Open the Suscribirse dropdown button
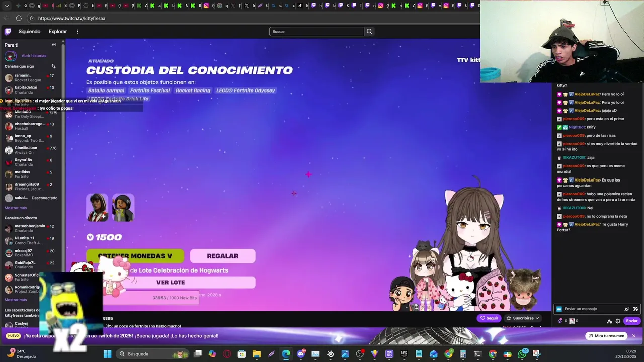 pyautogui.click(x=523, y=318)
